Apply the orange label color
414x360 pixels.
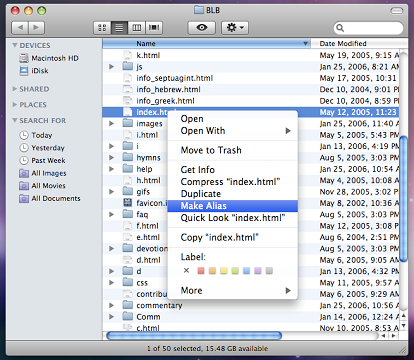[212, 271]
